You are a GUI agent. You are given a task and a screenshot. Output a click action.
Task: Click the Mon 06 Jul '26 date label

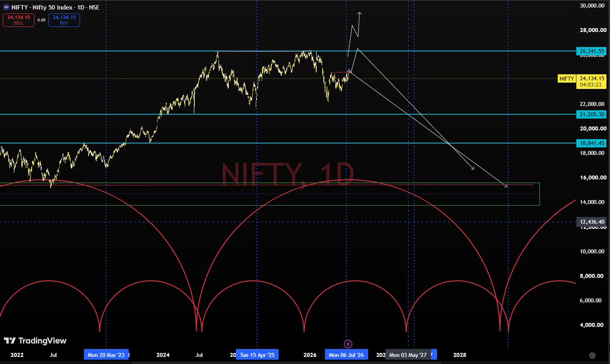coord(346,355)
